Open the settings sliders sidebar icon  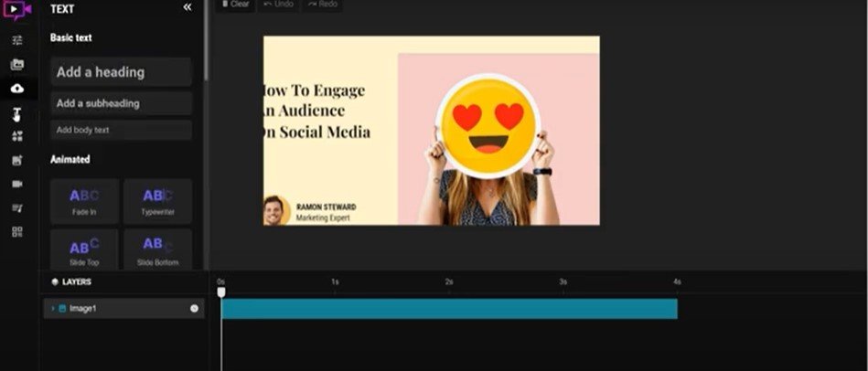click(17, 40)
